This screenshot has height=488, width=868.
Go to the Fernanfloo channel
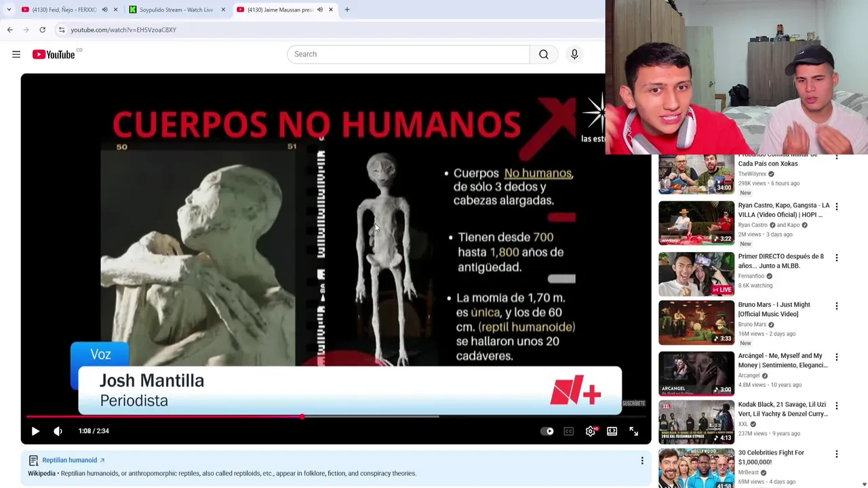pyautogui.click(x=751, y=276)
